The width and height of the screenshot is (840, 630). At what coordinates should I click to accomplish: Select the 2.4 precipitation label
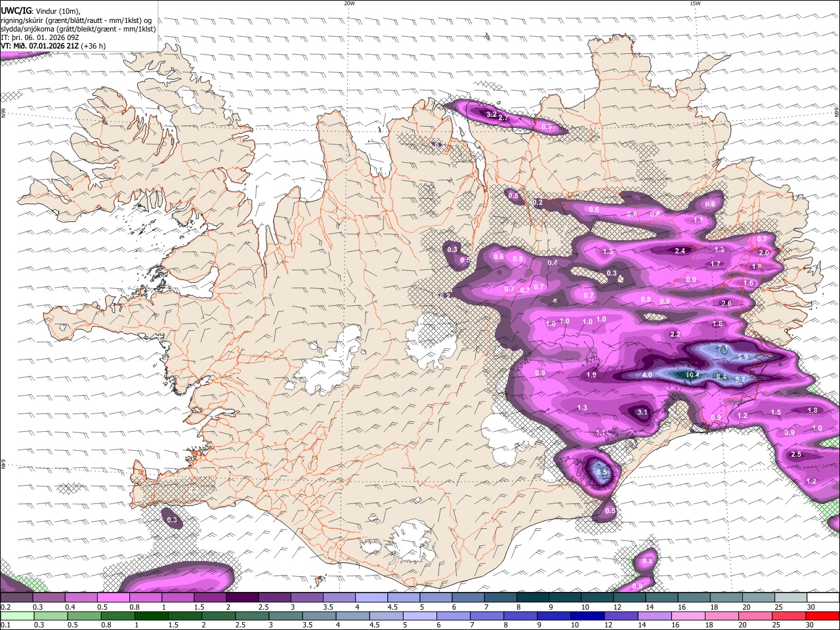click(x=680, y=251)
